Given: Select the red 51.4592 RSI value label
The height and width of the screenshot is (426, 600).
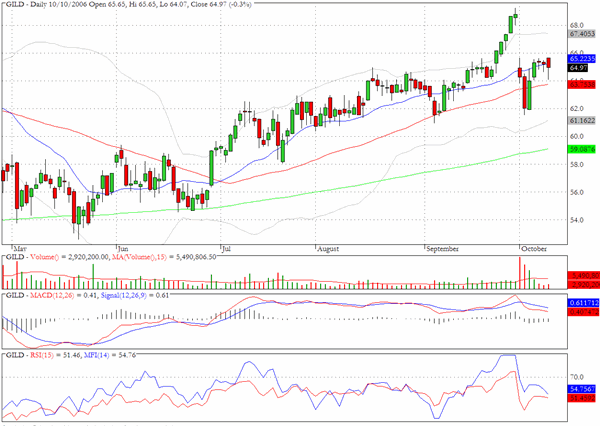Looking at the screenshot, I should point(582,398).
